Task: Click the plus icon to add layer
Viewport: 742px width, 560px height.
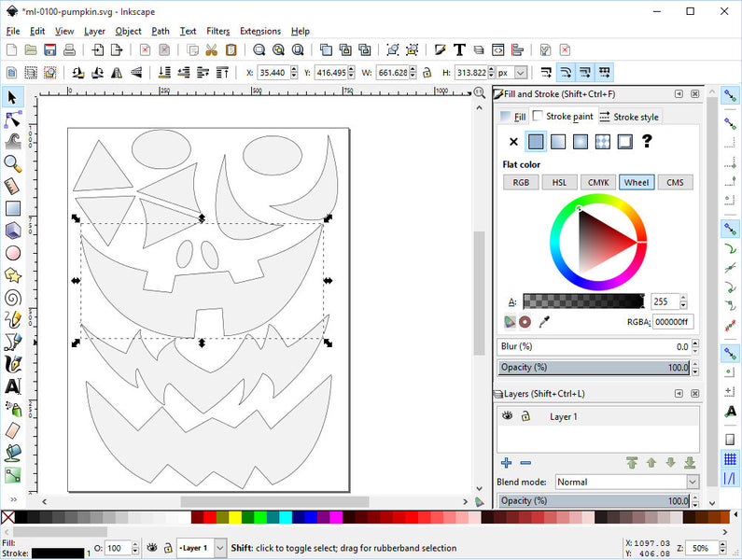Action: pos(506,463)
